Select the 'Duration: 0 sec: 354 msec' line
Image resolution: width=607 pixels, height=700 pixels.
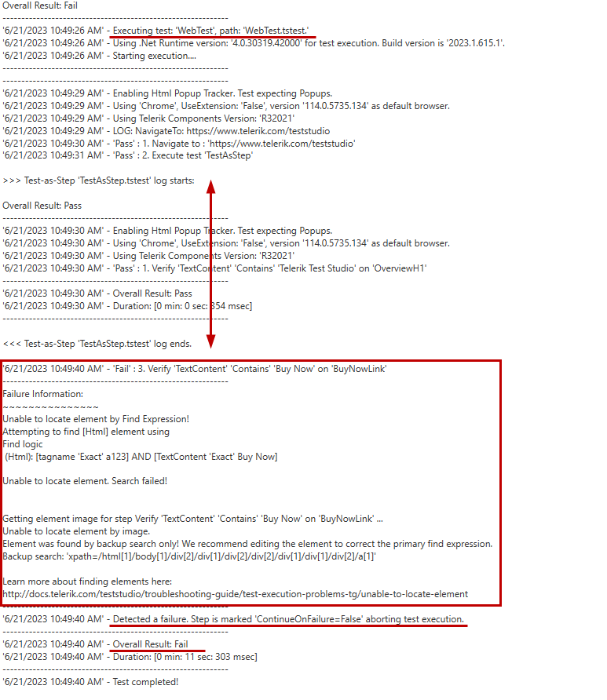127,306
